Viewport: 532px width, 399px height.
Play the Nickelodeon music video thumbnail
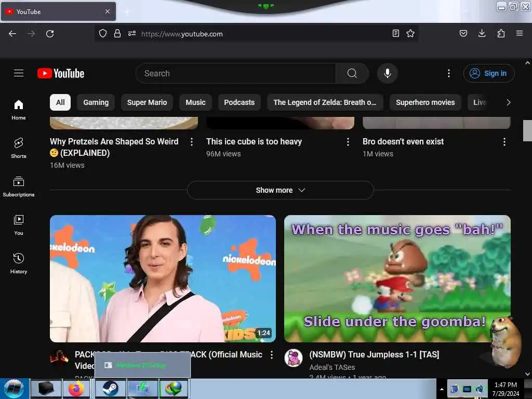[x=163, y=278]
